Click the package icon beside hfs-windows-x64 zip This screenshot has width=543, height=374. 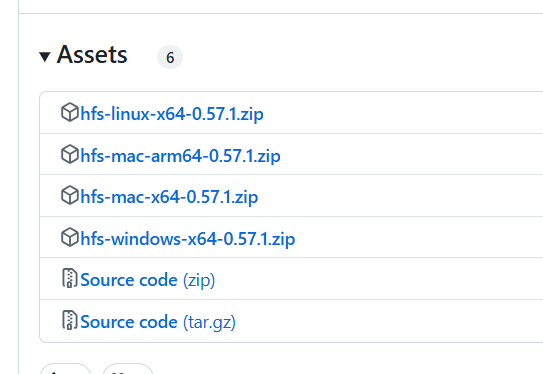(70, 237)
